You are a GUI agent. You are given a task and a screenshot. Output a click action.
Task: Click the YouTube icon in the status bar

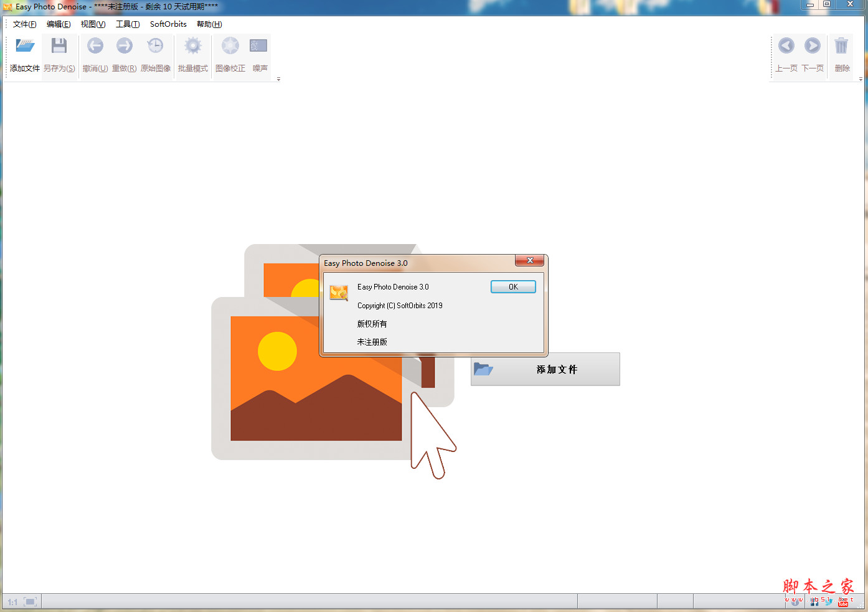(x=843, y=602)
